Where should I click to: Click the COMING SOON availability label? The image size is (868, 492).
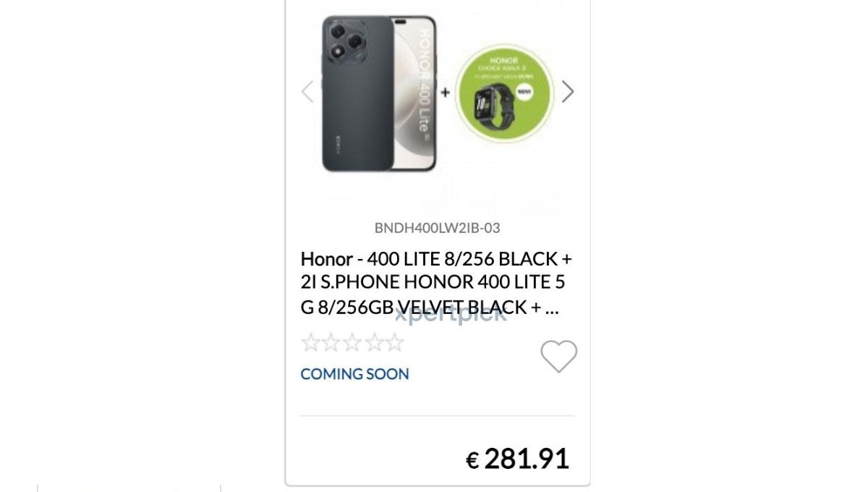coord(354,374)
